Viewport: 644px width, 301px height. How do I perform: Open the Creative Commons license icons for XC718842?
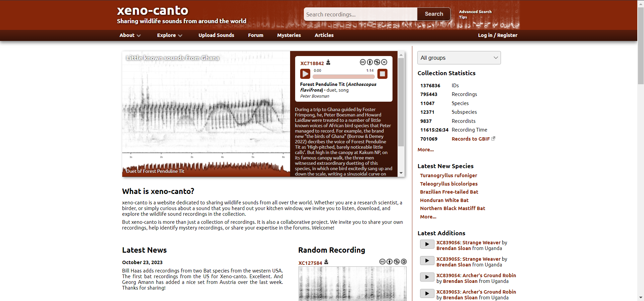click(x=373, y=62)
